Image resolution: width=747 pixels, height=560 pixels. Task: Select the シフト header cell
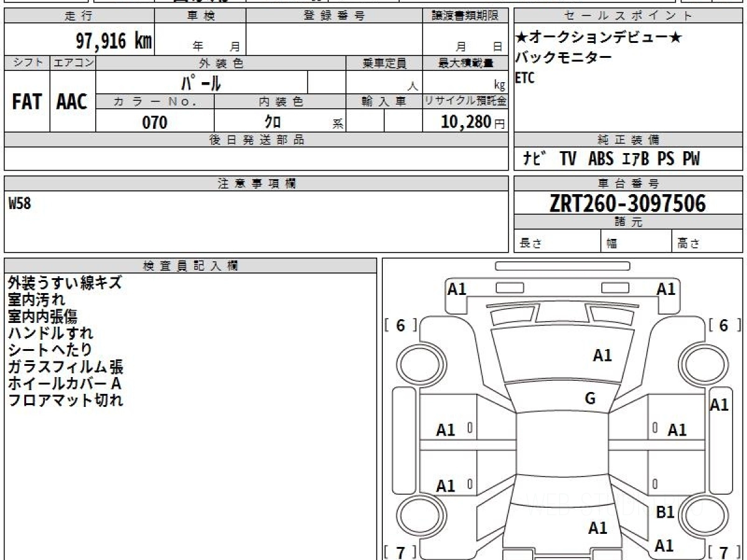[27, 63]
